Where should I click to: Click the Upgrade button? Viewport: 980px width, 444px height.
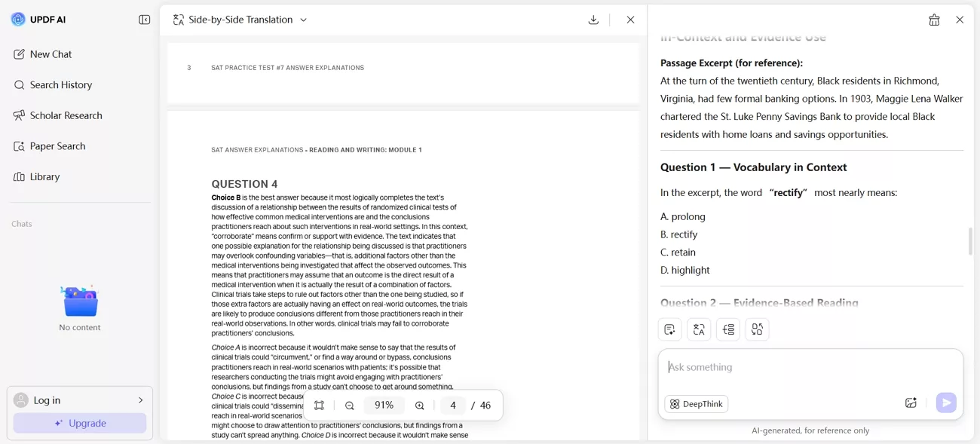tap(80, 423)
